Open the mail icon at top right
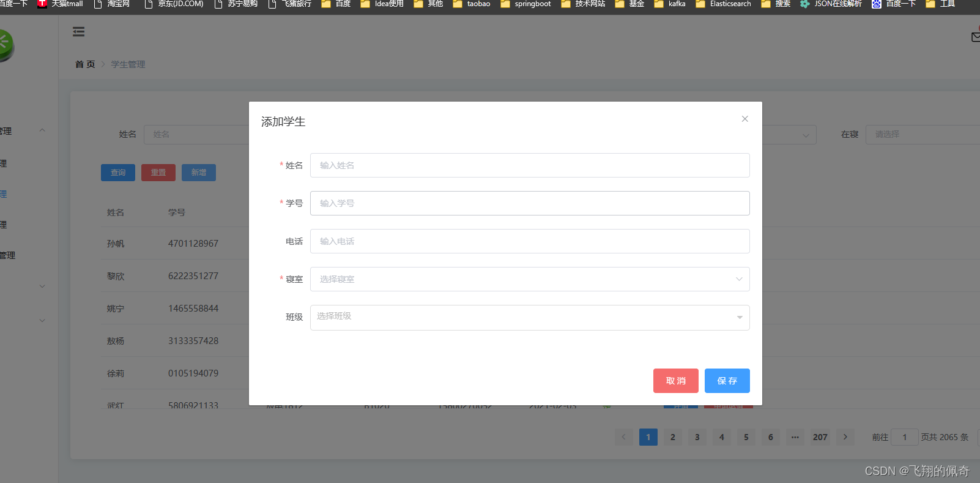The height and width of the screenshot is (483, 980). 975,37
